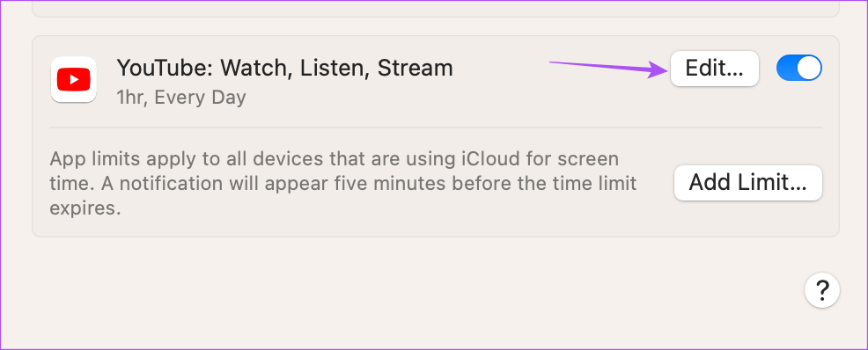Click the "1hr, Every Day" schedule text
Image resolution: width=868 pixels, height=350 pixels.
point(181,98)
